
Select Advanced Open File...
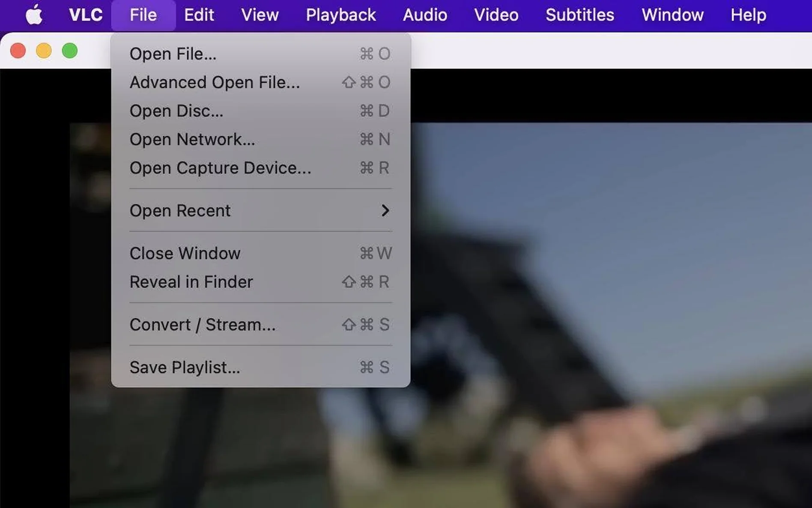pos(260,82)
